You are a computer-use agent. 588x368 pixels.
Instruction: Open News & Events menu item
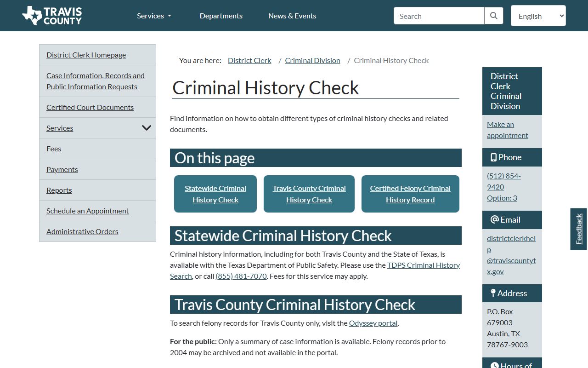[292, 16]
